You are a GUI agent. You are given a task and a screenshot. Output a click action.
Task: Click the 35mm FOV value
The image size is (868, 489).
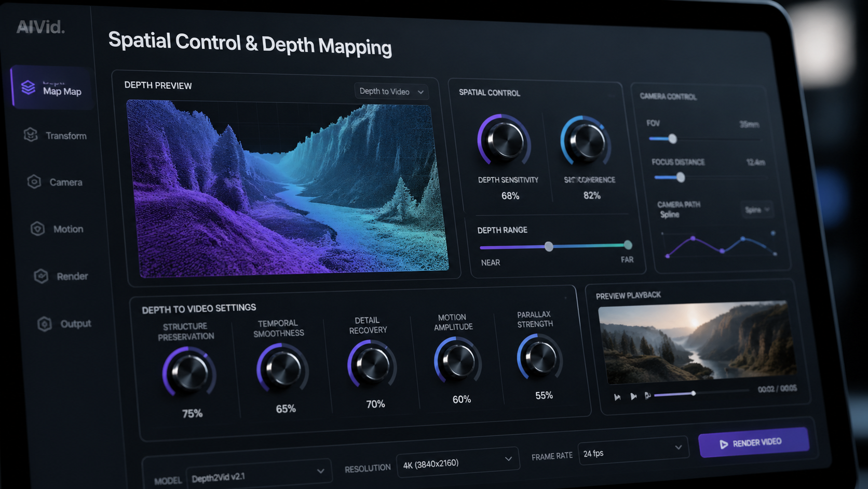749,125
